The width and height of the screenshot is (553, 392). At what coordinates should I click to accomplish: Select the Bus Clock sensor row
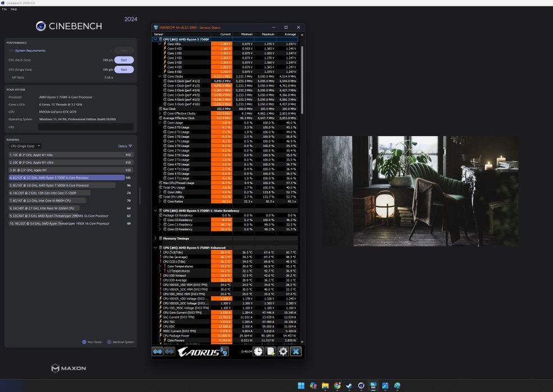point(225,109)
